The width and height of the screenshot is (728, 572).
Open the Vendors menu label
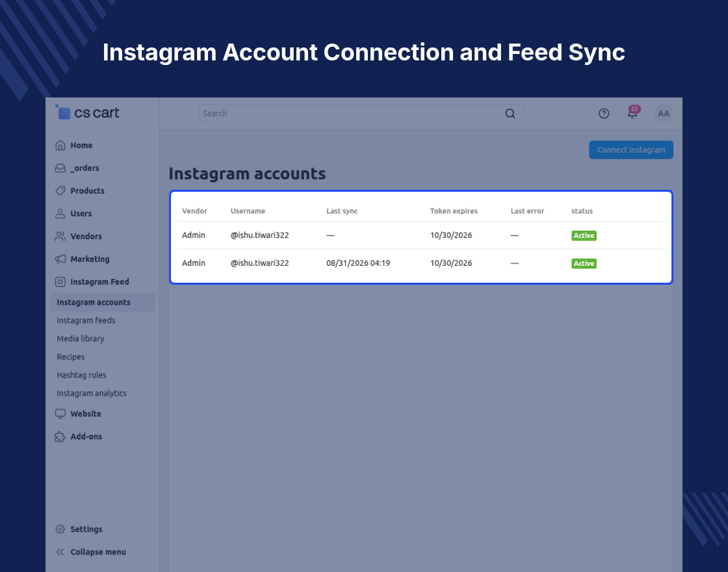point(86,237)
